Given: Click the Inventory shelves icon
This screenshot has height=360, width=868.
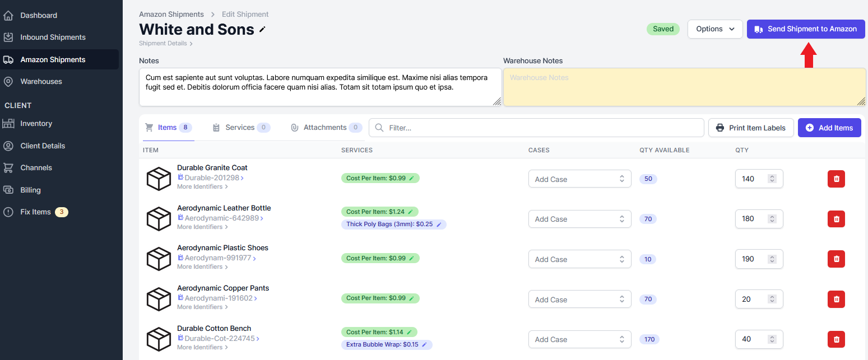Looking at the screenshot, I should click(x=8, y=123).
